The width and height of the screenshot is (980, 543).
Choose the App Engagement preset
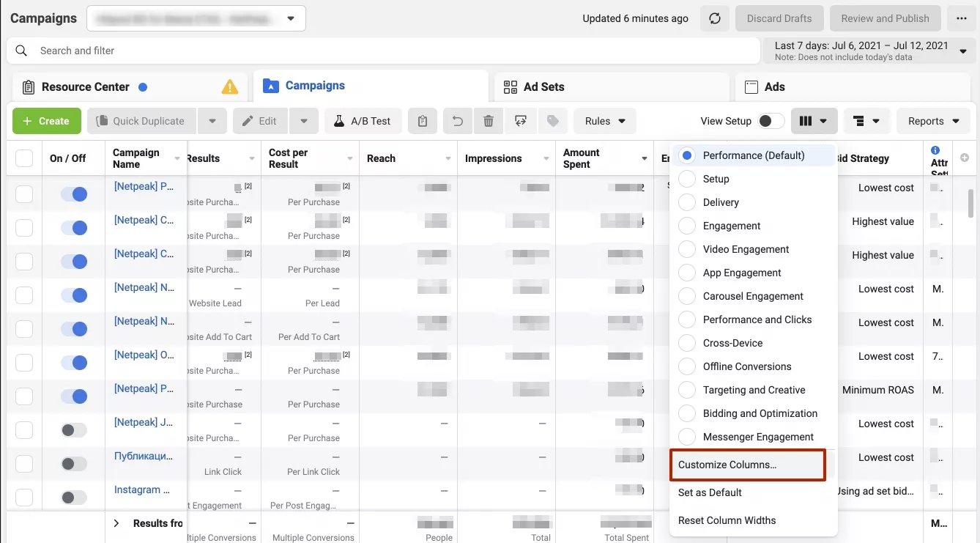tap(754, 273)
